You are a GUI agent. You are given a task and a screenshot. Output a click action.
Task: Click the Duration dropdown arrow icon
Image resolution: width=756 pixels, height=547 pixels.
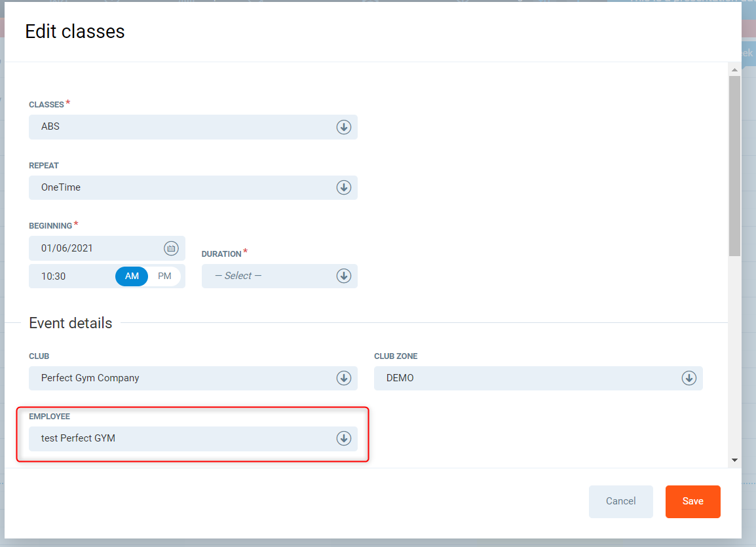(x=344, y=276)
